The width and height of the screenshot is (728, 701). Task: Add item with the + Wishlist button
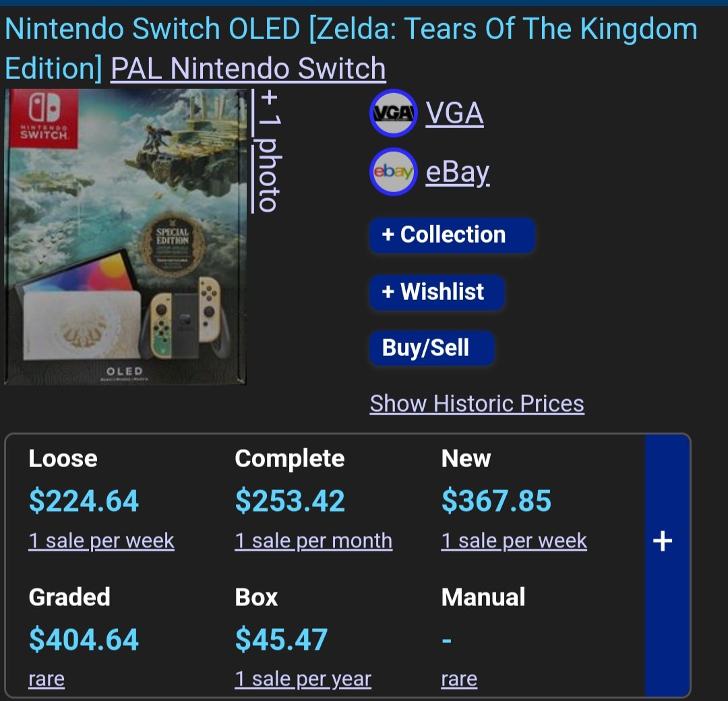coord(437,292)
